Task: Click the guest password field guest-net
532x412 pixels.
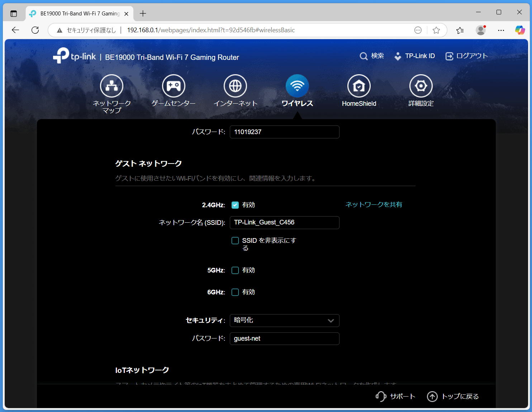Action: click(x=285, y=338)
